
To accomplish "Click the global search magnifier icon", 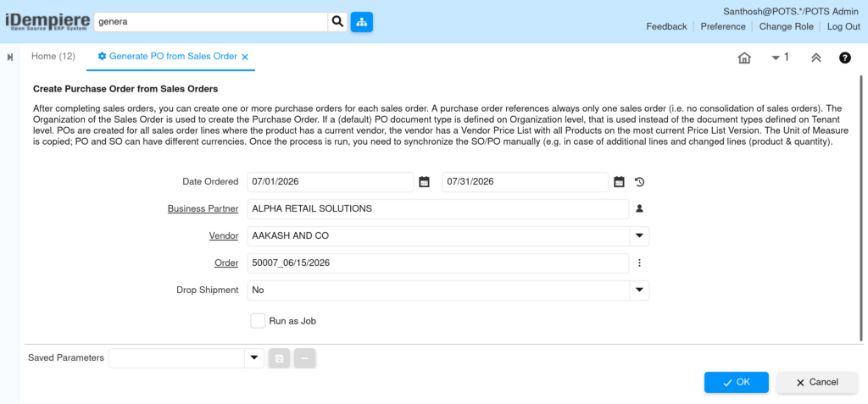I will [x=337, y=22].
